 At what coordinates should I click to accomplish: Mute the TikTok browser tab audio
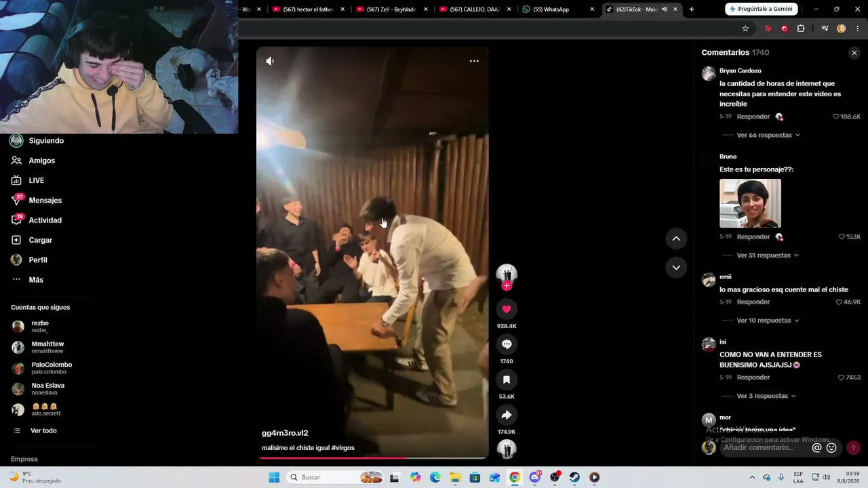(664, 9)
